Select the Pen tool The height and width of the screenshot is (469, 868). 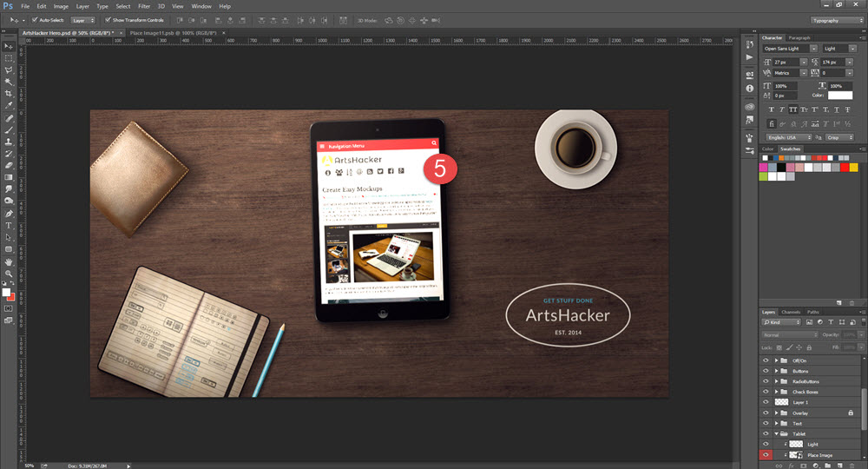(x=9, y=213)
